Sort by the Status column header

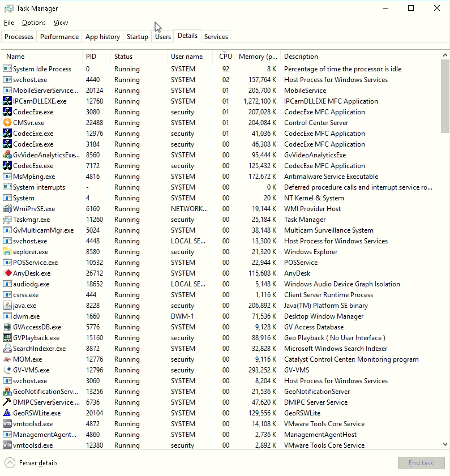coord(139,57)
